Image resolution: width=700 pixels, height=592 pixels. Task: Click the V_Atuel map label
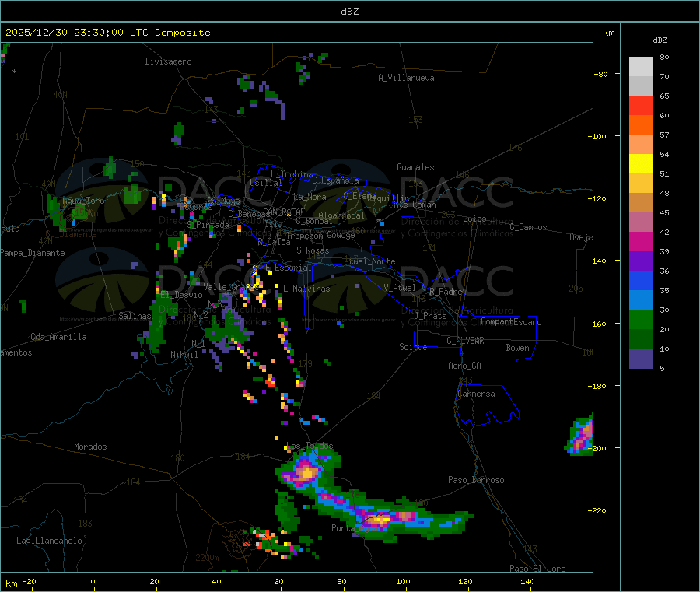click(x=400, y=288)
